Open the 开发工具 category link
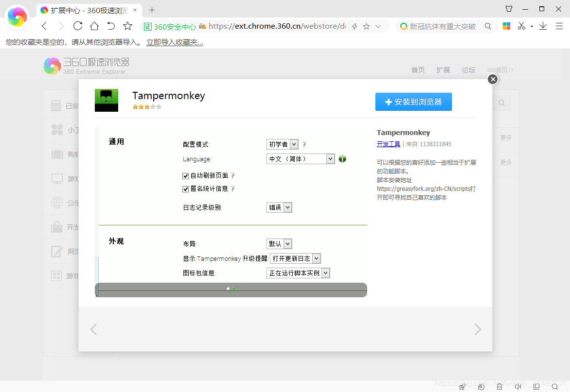Image resolution: width=570 pixels, height=392 pixels. [388, 144]
